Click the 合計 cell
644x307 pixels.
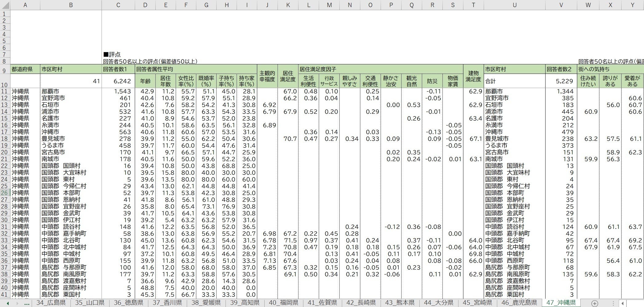point(514,81)
